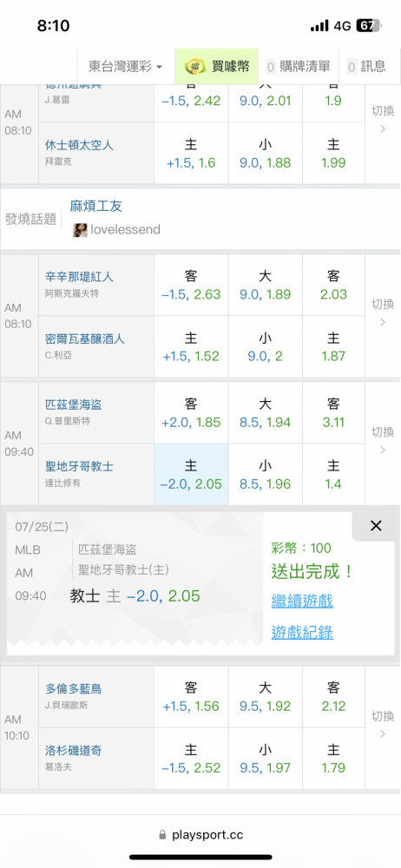This screenshot has width=401, height=868.
Task: Select 客 +2.0, 1.85 Pirates spread
Action: (x=191, y=412)
